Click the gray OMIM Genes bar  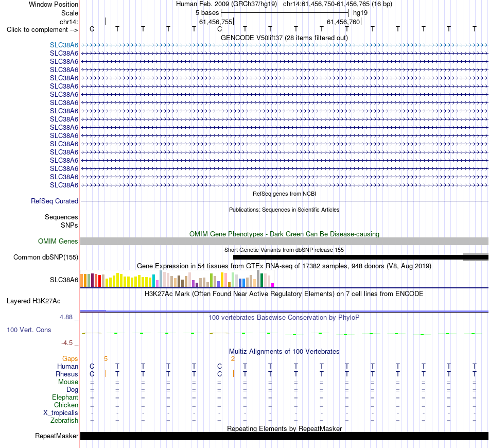[285, 241]
